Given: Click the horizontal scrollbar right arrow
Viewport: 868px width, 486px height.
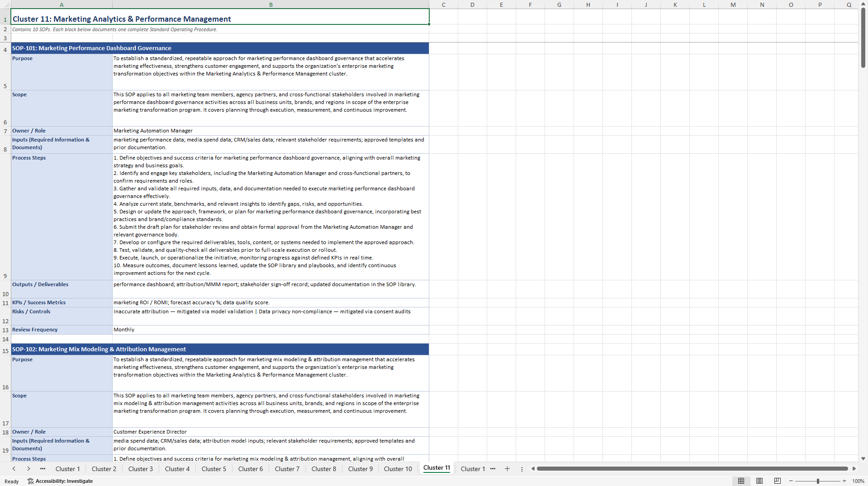Looking at the screenshot, I should (854, 469).
